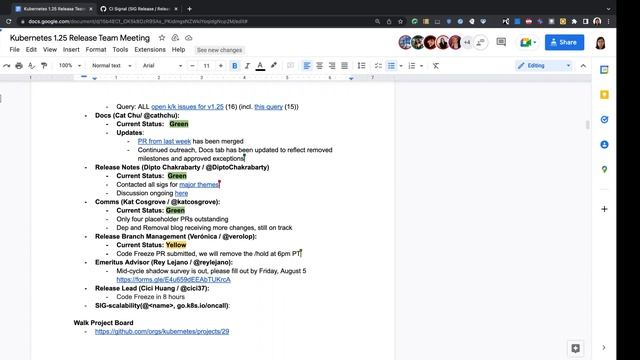Open the View menu
This screenshot has width=640, height=360.
tap(50, 50)
